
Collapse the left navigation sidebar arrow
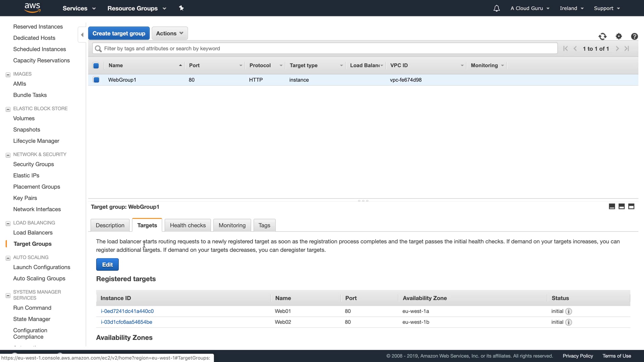[82, 35]
